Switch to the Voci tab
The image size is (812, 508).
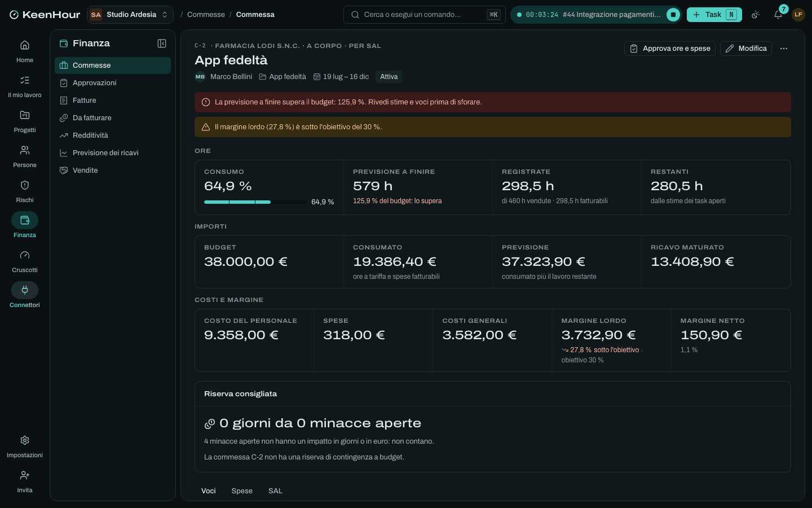(x=209, y=491)
